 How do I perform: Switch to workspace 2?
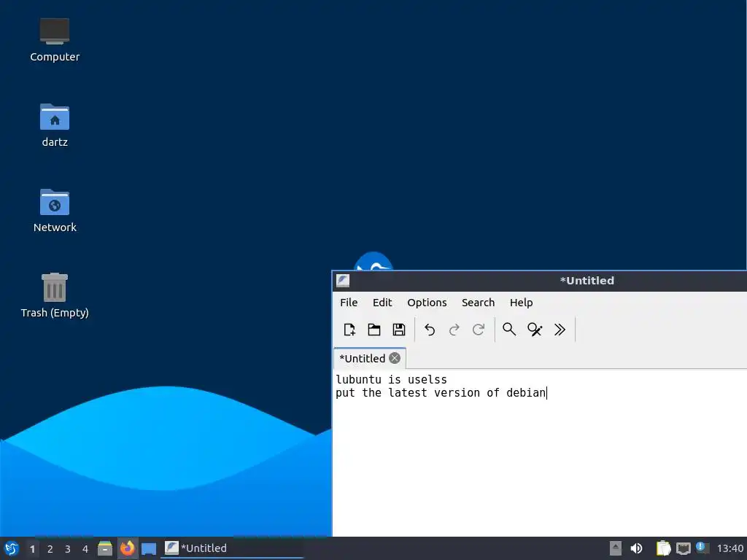pos(50,549)
